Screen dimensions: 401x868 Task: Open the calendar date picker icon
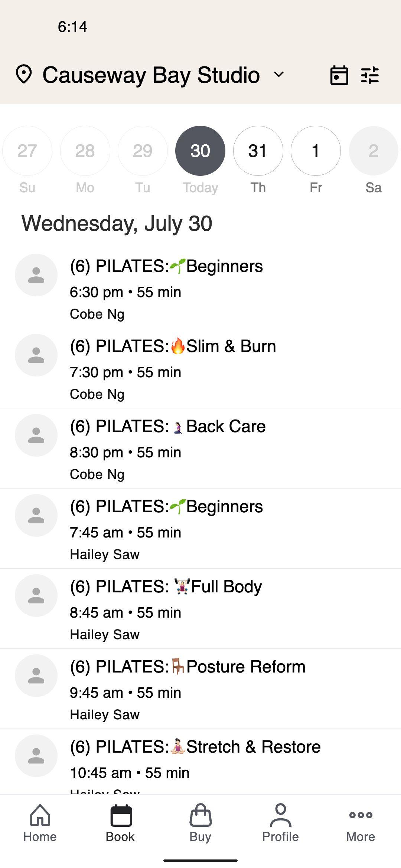pyautogui.click(x=339, y=75)
